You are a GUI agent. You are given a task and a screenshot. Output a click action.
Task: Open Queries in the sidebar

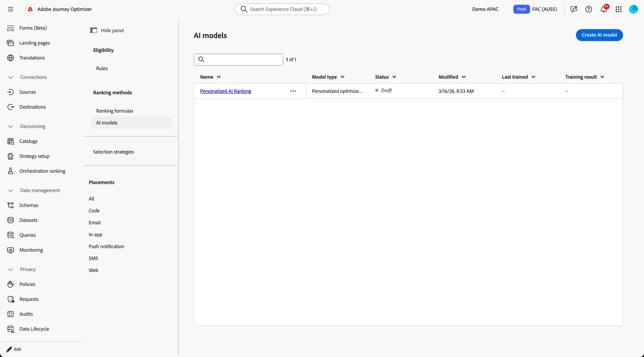[x=28, y=235]
